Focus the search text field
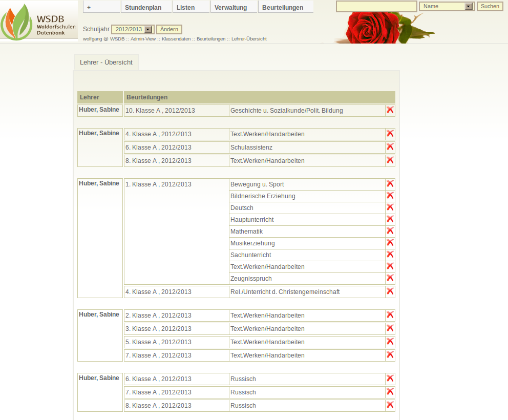This screenshot has width=508, height=420. click(376, 7)
